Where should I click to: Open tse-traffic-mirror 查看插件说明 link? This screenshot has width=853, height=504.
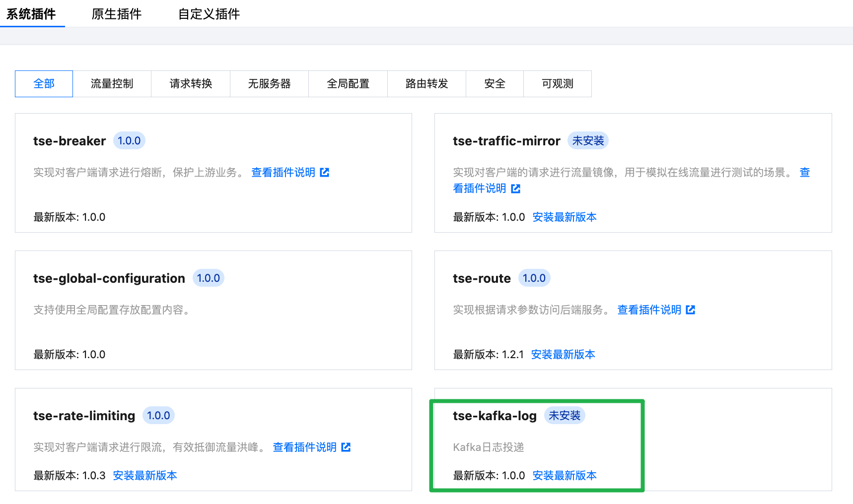(480, 189)
